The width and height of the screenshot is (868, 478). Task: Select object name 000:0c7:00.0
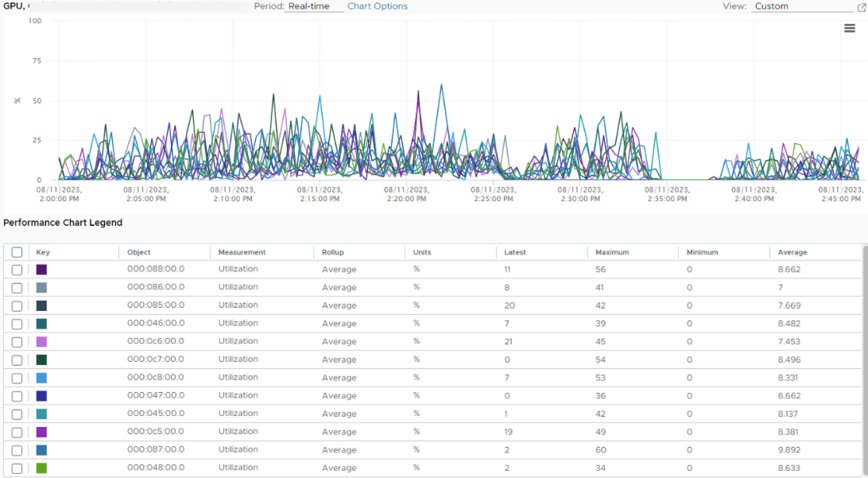(156, 359)
